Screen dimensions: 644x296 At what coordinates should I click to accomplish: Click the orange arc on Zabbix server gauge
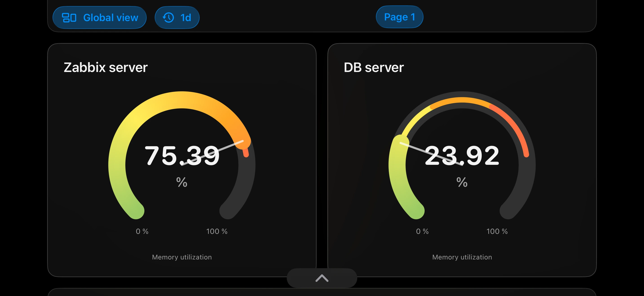[225, 110]
